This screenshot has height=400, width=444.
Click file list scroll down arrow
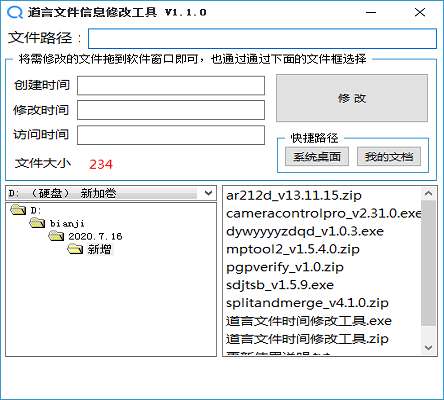pyautogui.click(x=429, y=348)
